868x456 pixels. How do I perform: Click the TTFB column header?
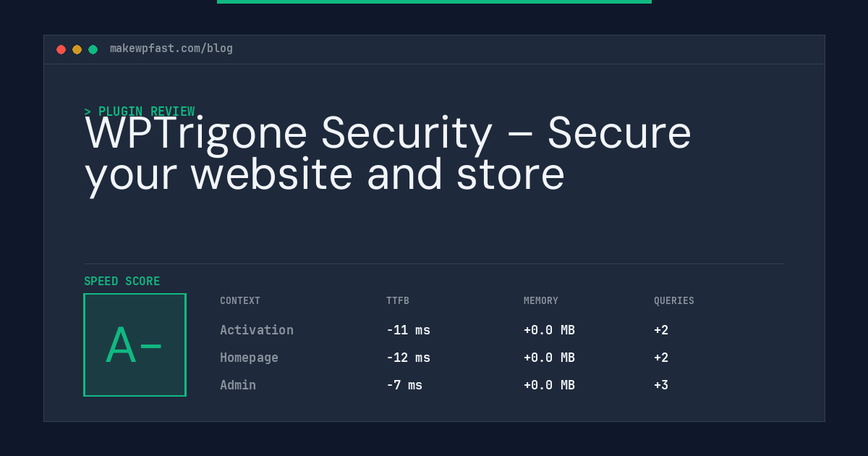point(398,301)
